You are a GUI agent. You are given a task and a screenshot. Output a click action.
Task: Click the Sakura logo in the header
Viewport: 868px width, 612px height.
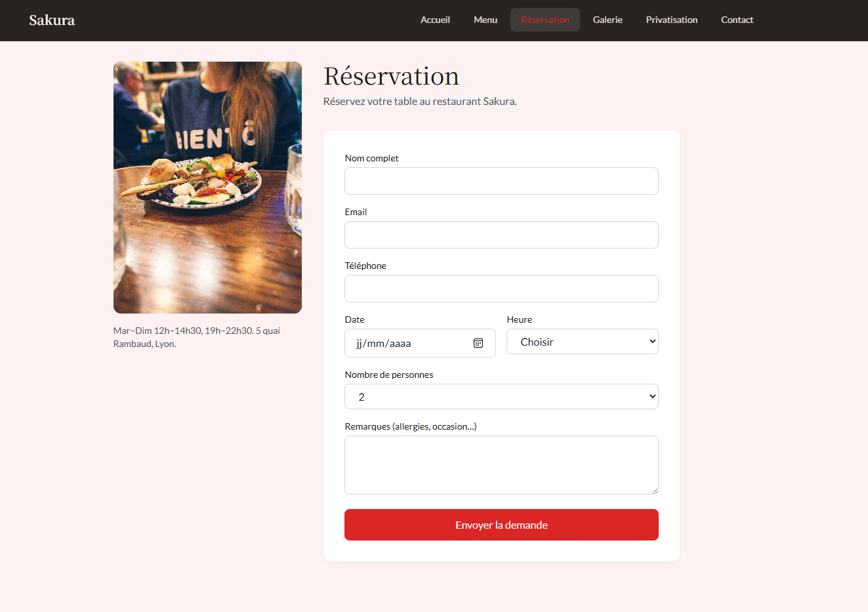tap(52, 20)
